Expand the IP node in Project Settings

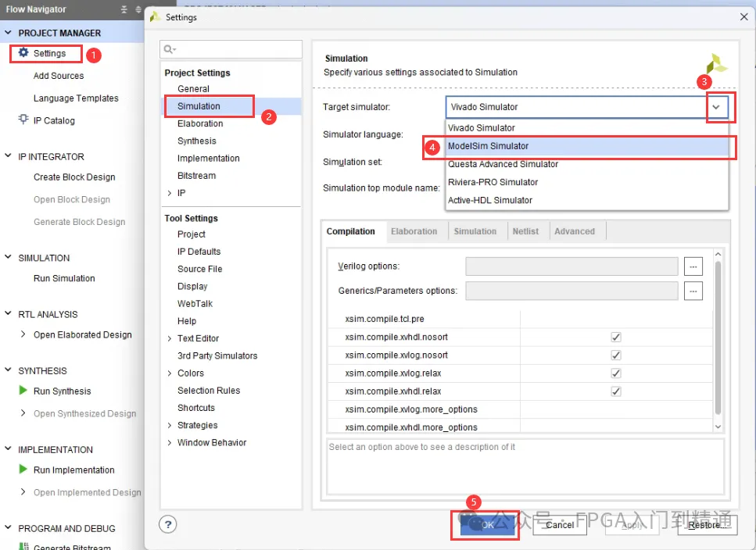coord(169,193)
